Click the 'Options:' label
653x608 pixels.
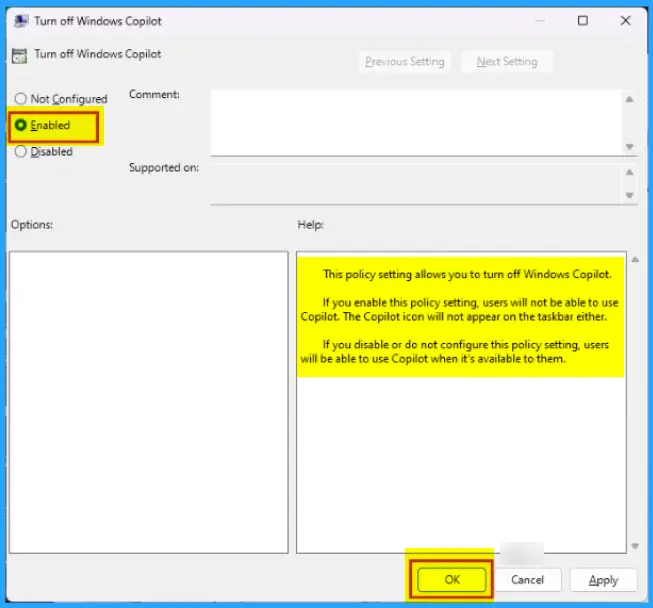[32, 225]
